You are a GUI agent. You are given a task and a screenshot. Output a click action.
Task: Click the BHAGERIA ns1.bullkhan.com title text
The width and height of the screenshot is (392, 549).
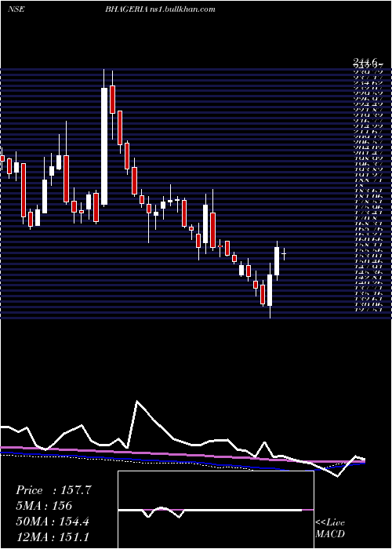(x=160, y=9)
